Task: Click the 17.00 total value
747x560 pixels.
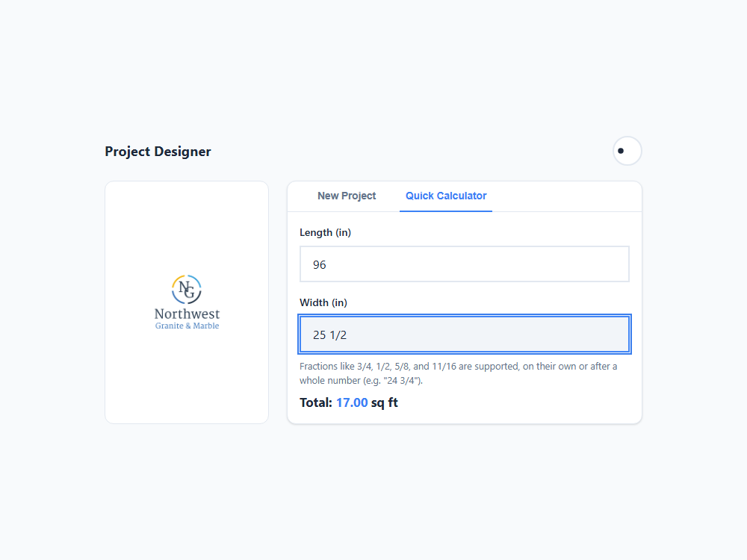Action: [352, 403]
